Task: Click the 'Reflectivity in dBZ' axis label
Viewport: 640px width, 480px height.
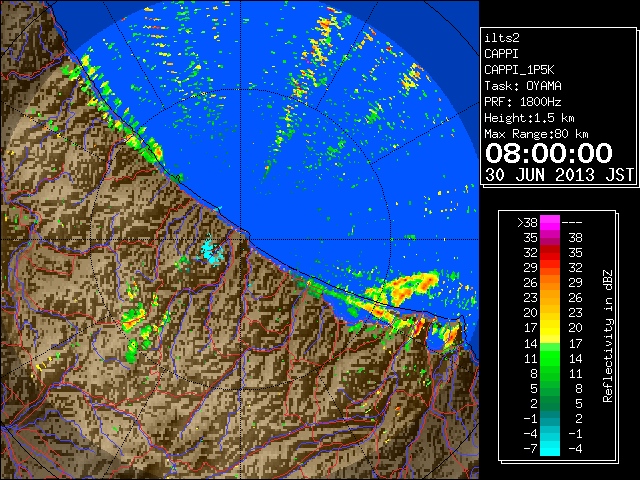Action: (x=607, y=336)
